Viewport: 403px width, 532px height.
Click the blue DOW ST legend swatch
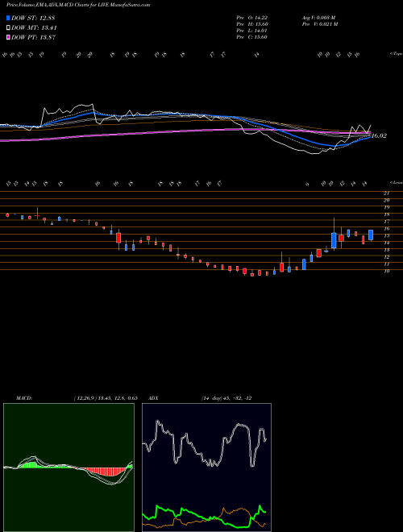point(8,18)
